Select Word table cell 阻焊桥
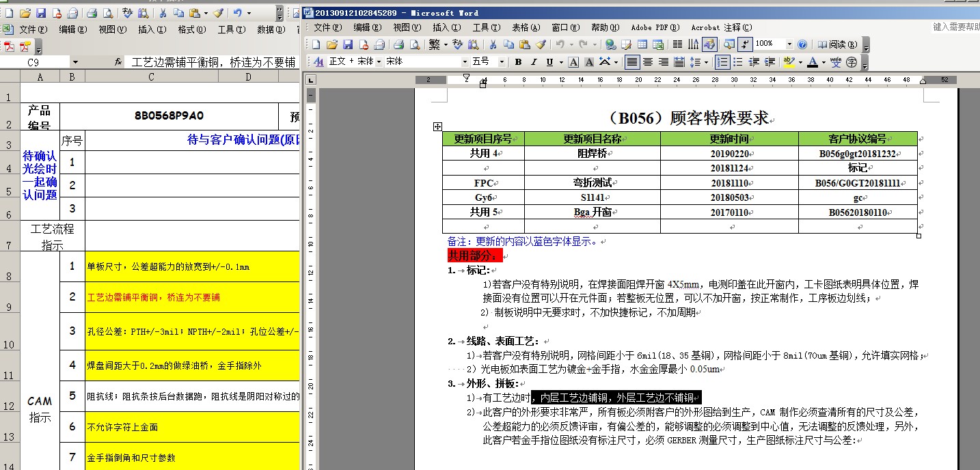The height and width of the screenshot is (470, 980). [x=592, y=154]
